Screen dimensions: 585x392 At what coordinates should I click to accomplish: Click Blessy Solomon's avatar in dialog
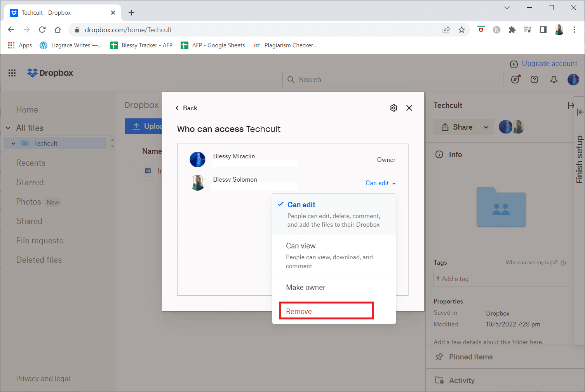197,183
